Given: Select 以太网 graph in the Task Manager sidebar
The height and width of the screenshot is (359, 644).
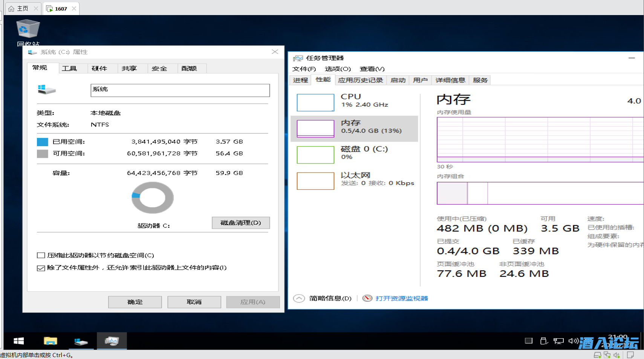Looking at the screenshot, I should click(354, 180).
